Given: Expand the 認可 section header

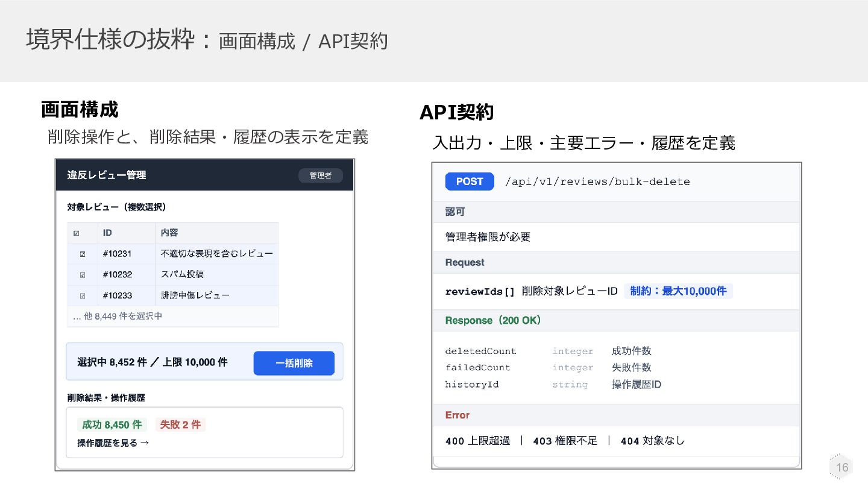Looking at the screenshot, I should (616, 212).
